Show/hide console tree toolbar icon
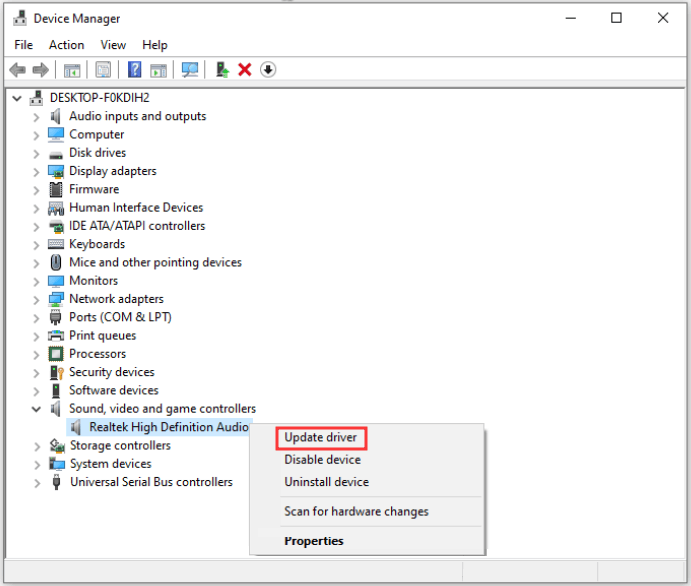This screenshot has width=691, height=586. click(72, 70)
